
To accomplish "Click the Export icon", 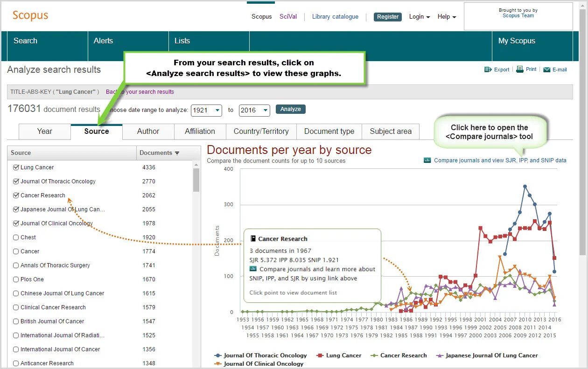I will 488,70.
